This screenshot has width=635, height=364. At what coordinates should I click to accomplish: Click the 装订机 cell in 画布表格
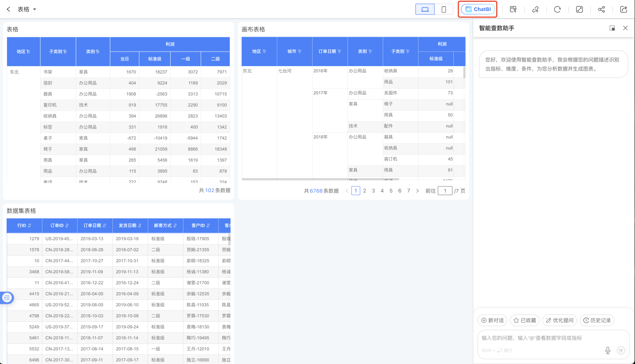coord(400,159)
